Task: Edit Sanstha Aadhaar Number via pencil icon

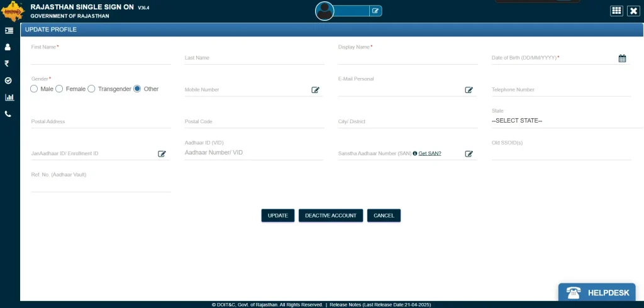Action: coord(469,153)
